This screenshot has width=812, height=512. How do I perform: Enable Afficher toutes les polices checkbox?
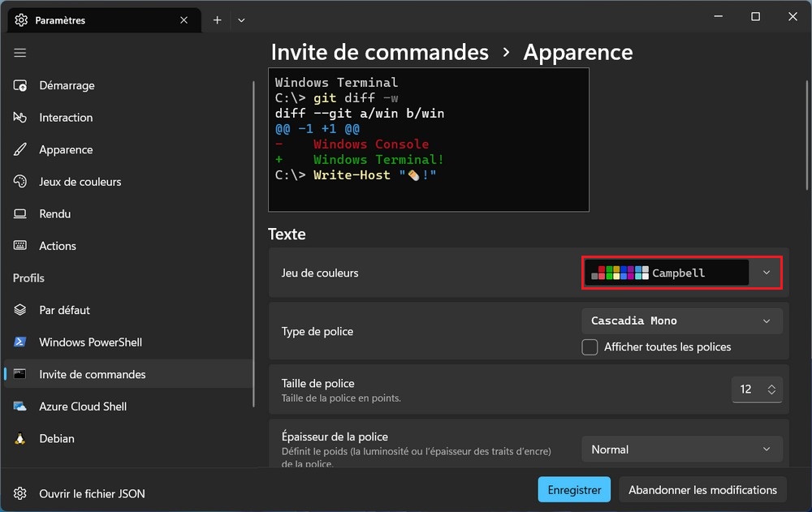point(590,347)
